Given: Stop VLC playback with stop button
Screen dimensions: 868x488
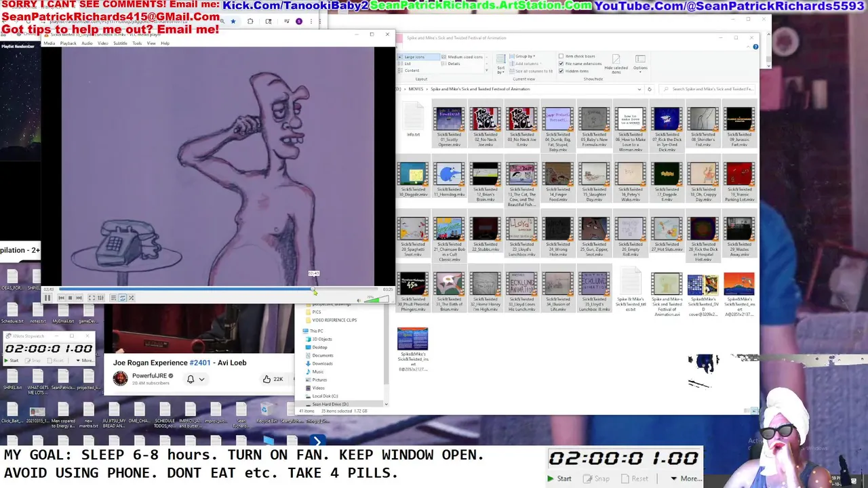Looking at the screenshot, I should (x=70, y=298).
